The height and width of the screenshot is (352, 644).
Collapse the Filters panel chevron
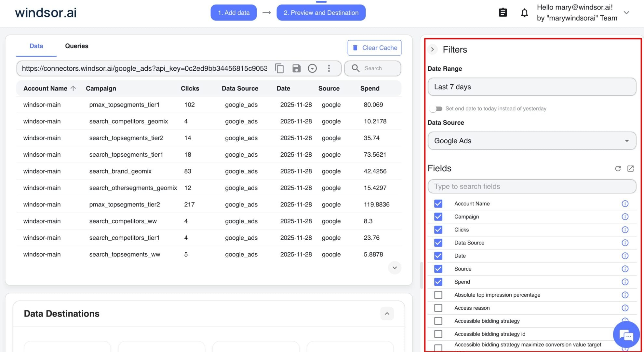click(432, 49)
